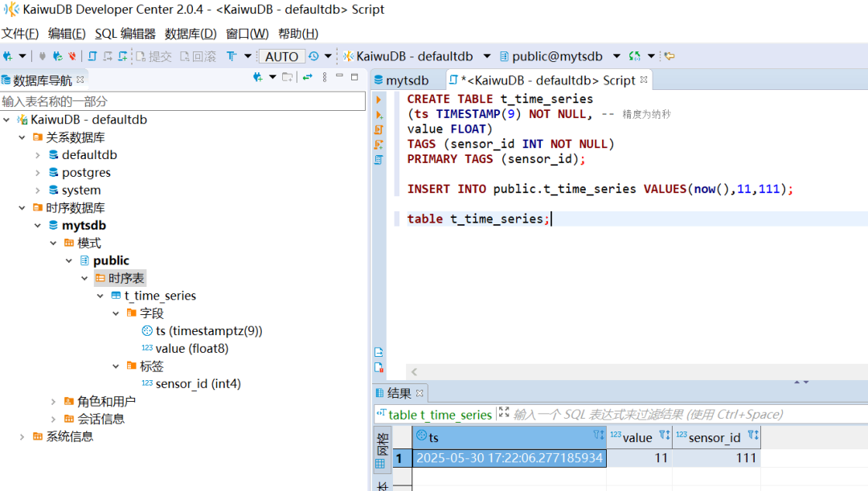Click the disconnect plug icon in toolbar

(x=72, y=56)
